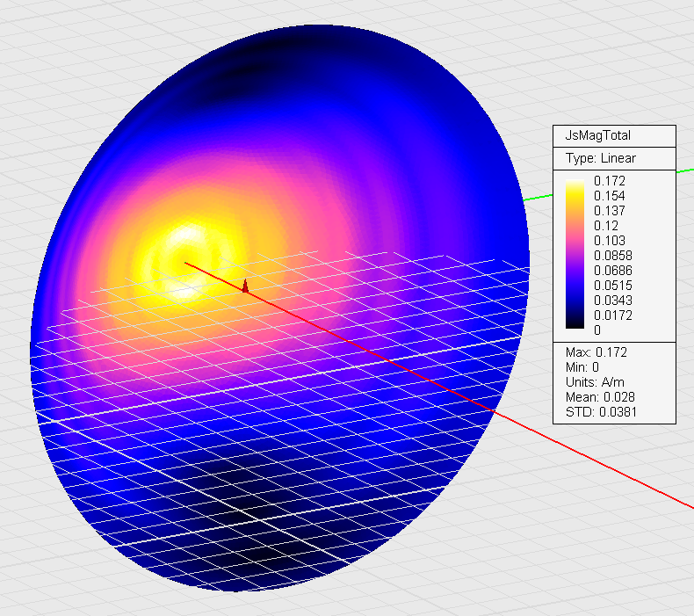Click the Units: A/m text
The image size is (694, 616).
pos(593,382)
